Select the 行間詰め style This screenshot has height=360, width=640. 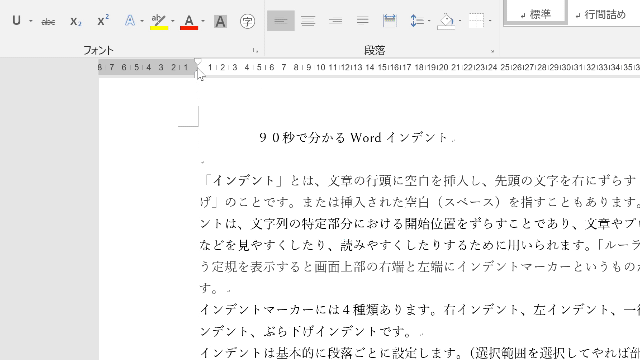(x=600, y=15)
